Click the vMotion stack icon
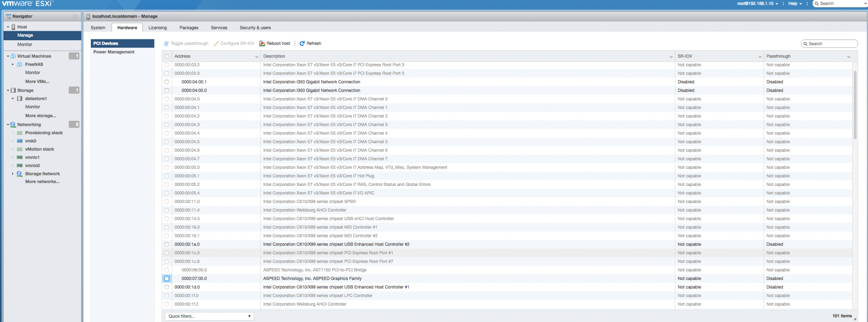The image size is (868, 322). [19, 149]
